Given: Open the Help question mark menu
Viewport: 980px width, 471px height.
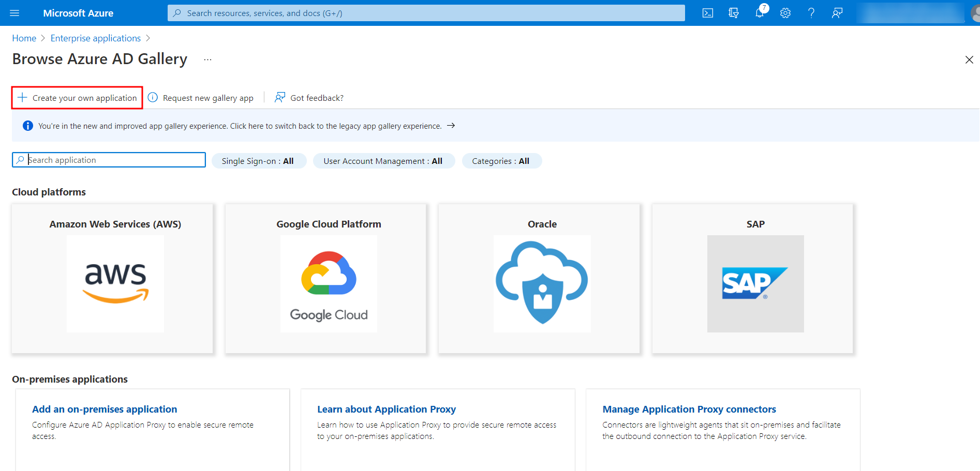Looking at the screenshot, I should (x=811, y=13).
